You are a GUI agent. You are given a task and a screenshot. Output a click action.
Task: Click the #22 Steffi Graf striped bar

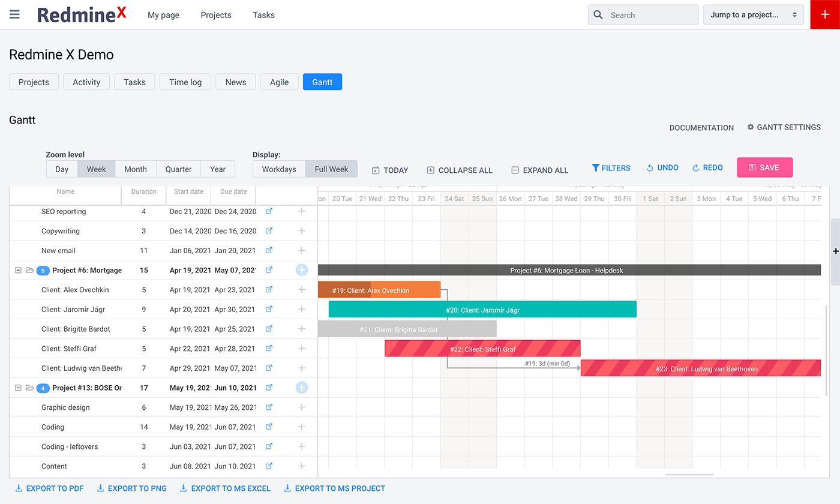pyautogui.click(x=482, y=349)
